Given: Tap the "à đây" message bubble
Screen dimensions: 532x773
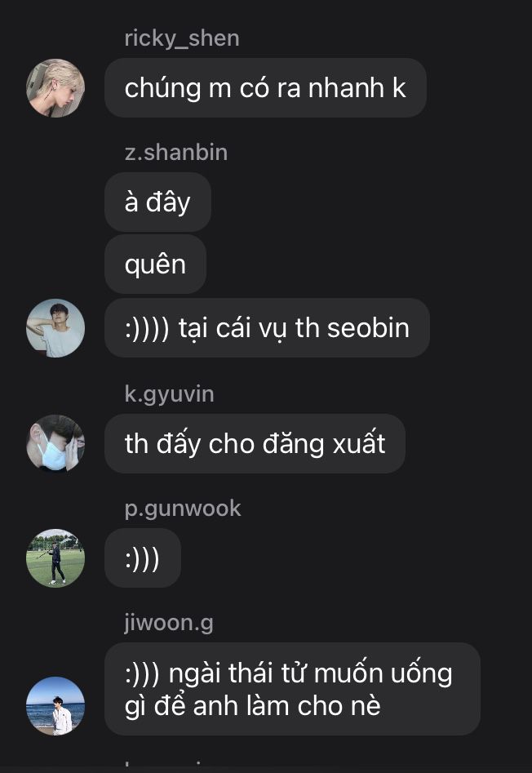Looking at the screenshot, I should pyautogui.click(x=157, y=202).
